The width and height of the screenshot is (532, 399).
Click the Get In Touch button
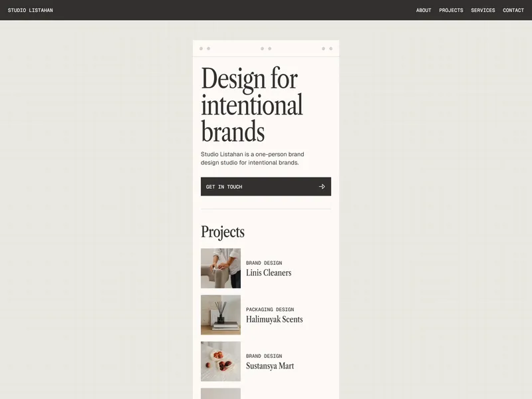(266, 187)
